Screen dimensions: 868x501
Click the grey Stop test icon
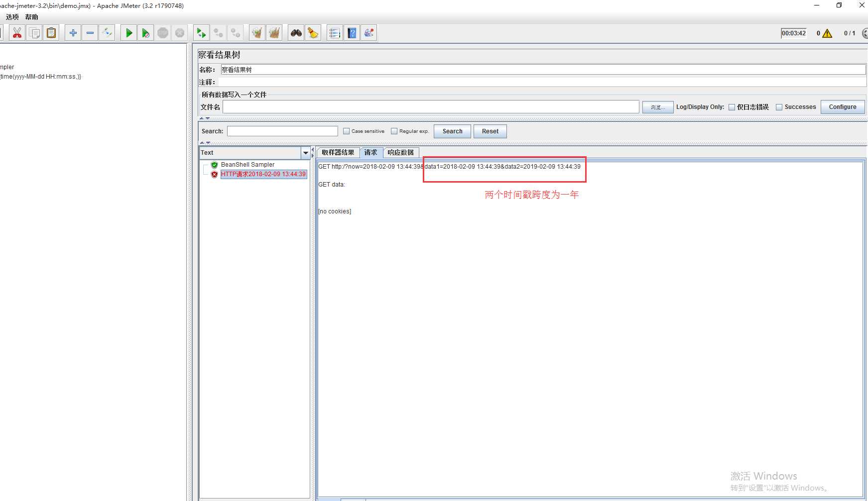point(163,33)
